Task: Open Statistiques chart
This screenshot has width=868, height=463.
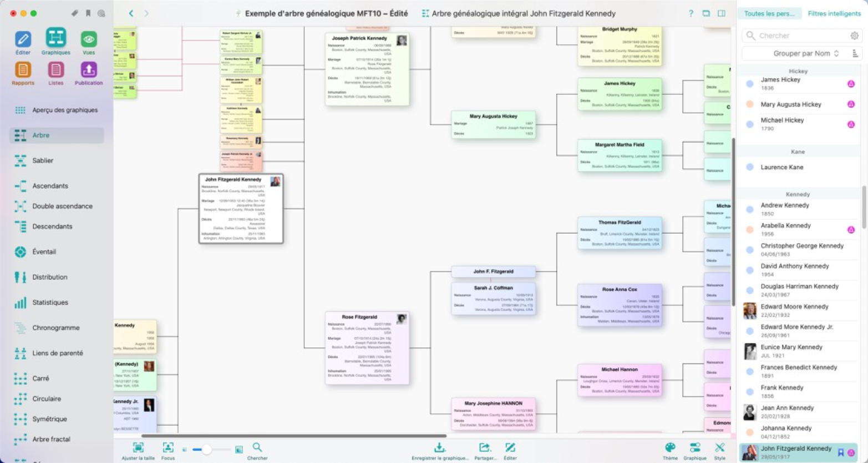Action: (x=56, y=303)
